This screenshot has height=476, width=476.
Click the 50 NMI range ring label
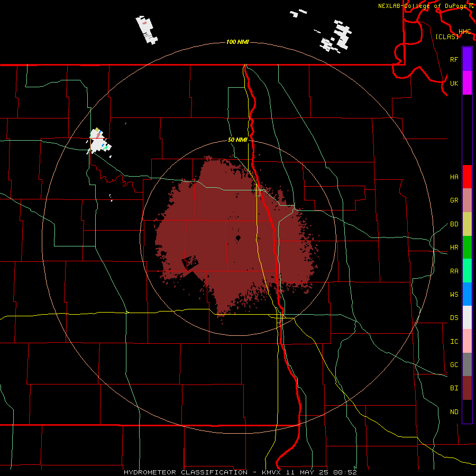237,140
